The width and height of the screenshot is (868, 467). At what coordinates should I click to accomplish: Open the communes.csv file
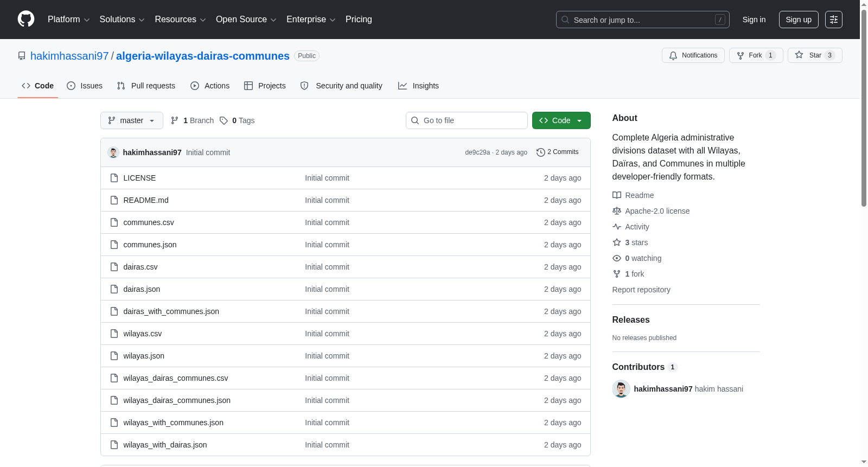tap(149, 222)
